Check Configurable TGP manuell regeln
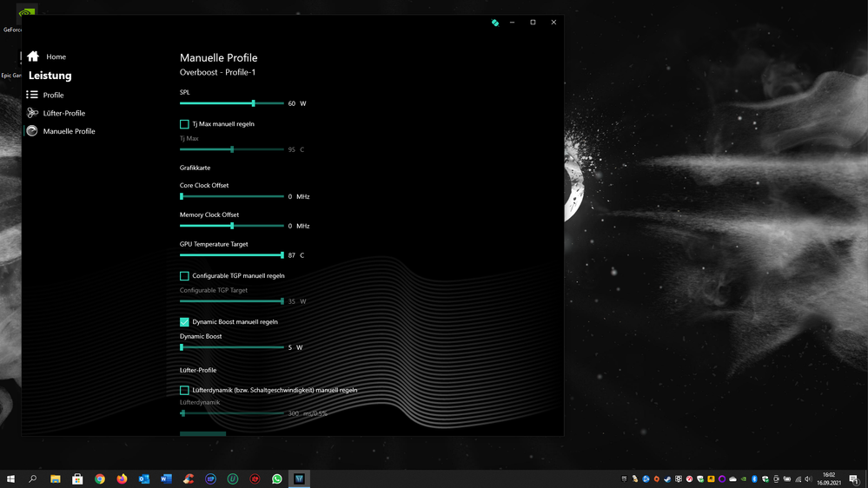The image size is (868, 488). coord(184,276)
